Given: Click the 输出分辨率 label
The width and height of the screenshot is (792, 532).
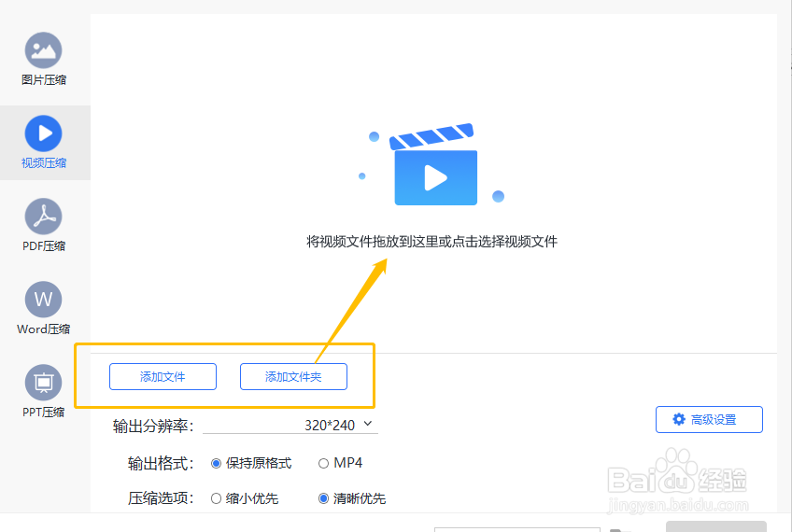Looking at the screenshot, I should 153,426.
